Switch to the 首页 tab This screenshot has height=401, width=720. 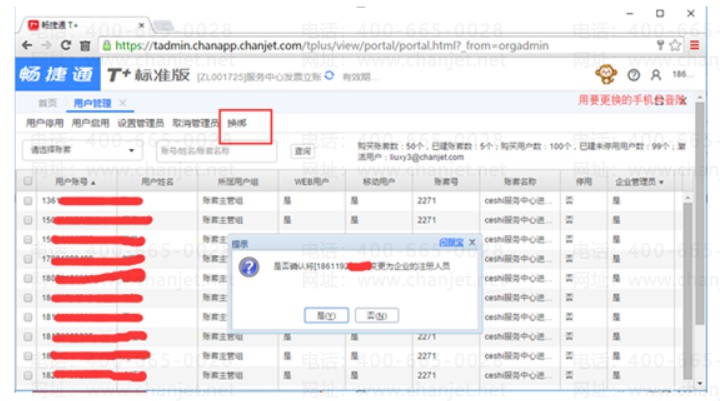click(47, 103)
